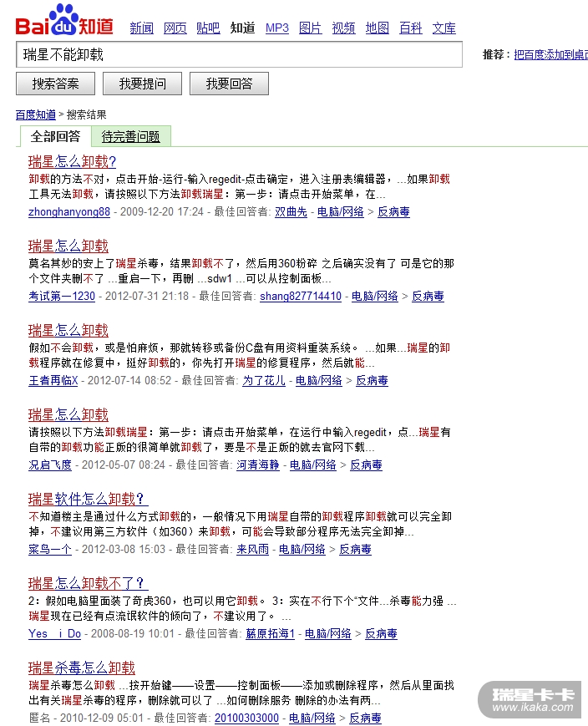Open 反病毒 category in 菜鸟一个 result

[355, 549]
